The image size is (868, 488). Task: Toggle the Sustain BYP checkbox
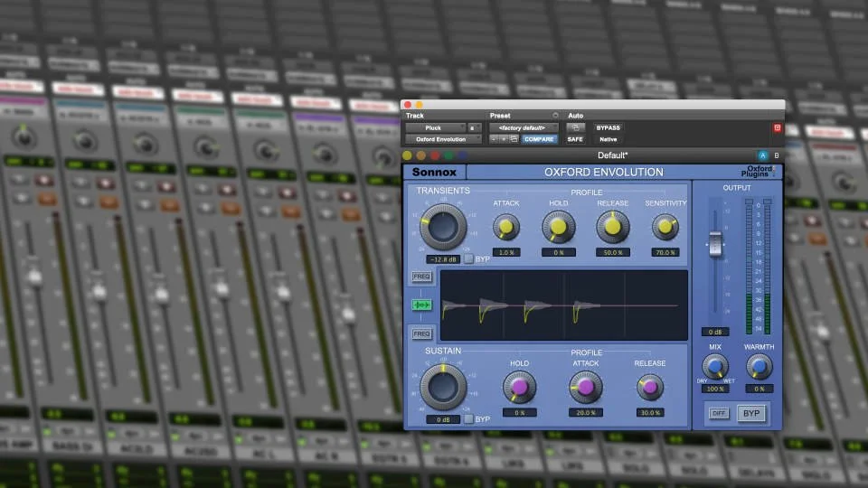(x=468, y=419)
